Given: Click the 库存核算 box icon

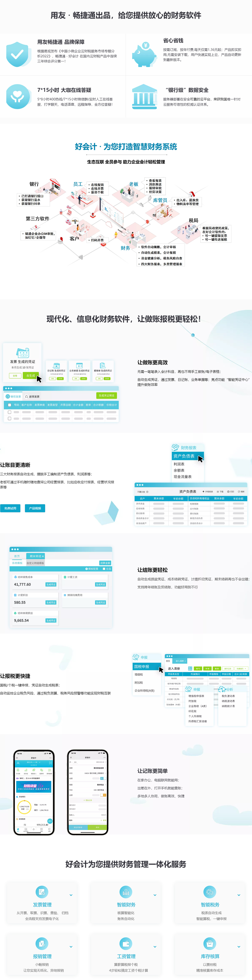Looking at the screenshot, I should [x=209, y=943].
